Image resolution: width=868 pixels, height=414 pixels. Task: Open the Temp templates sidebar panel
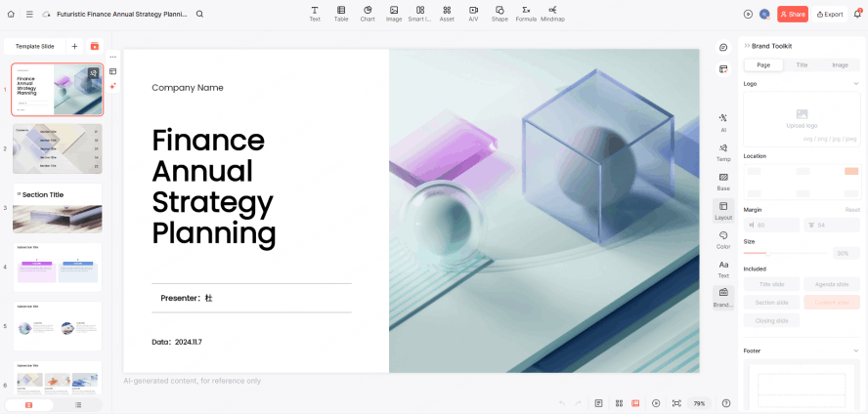[x=723, y=152]
